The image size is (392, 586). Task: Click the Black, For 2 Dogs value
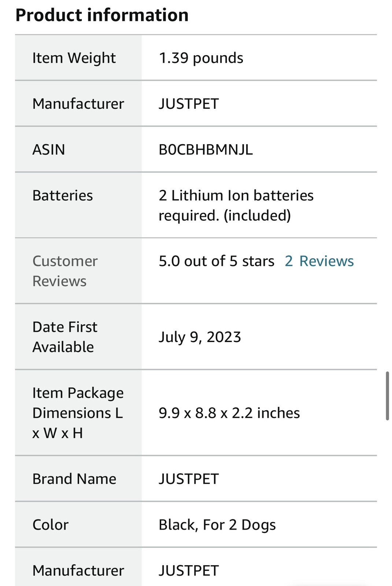click(217, 525)
